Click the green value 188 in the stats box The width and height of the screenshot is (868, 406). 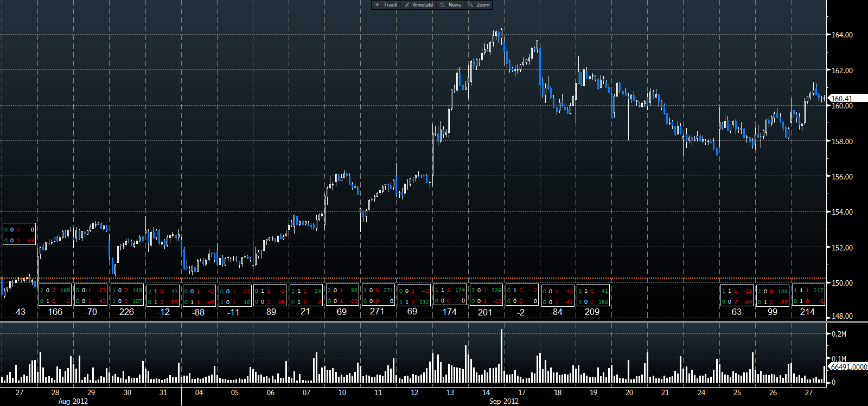783,291
